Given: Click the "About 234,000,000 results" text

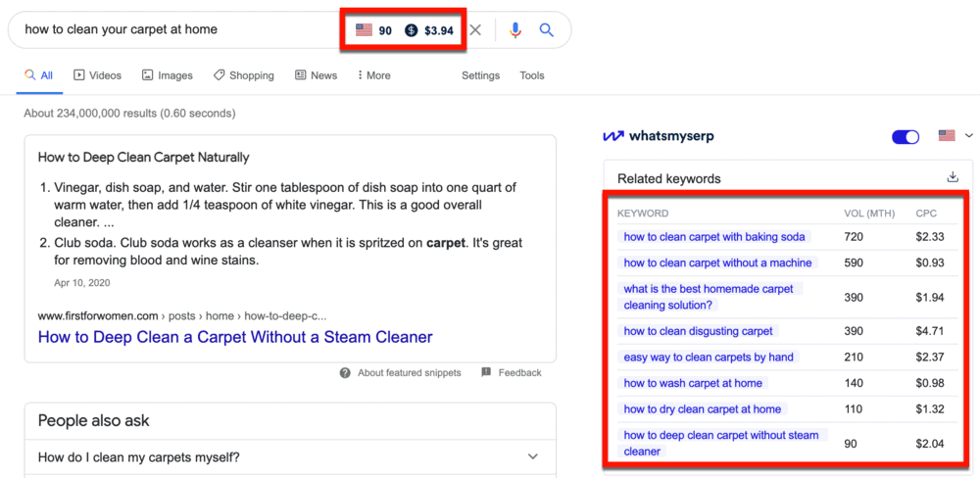Looking at the screenshot, I should coord(129,114).
